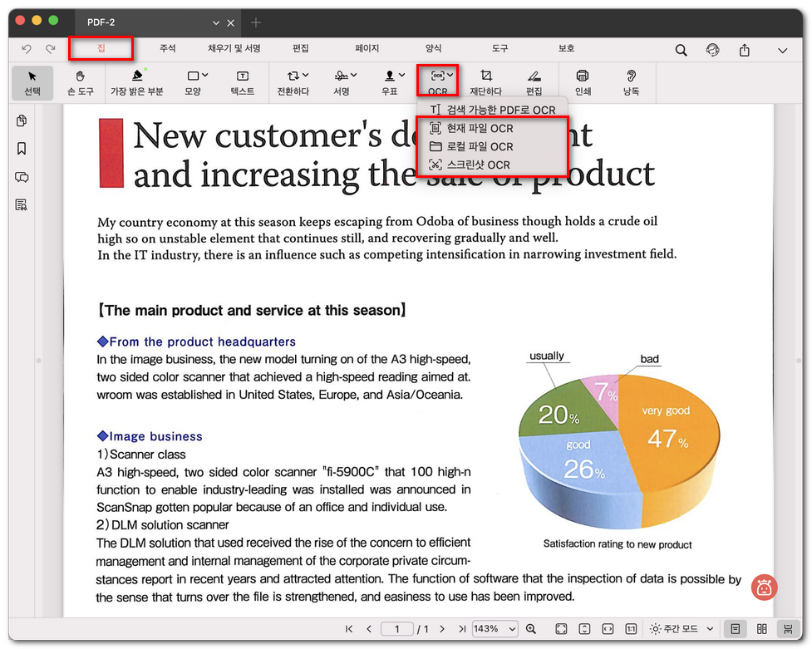This screenshot has width=812, height=649.
Task: Click the search magnifier icon
Action: point(681,50)
